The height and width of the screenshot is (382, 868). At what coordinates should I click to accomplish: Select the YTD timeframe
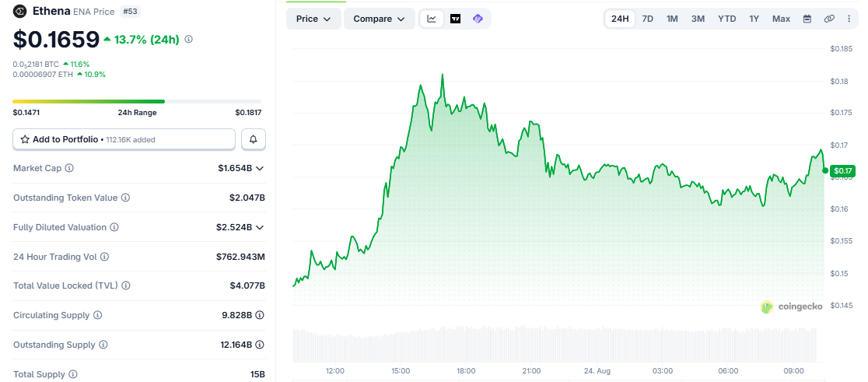pyautogui.click(x=727, y=19)
